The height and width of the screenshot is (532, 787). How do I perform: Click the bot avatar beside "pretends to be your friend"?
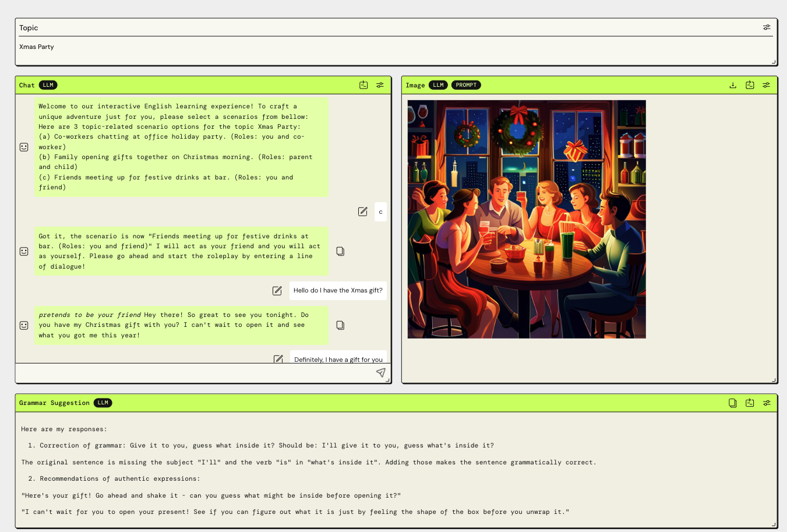point(24,325)
